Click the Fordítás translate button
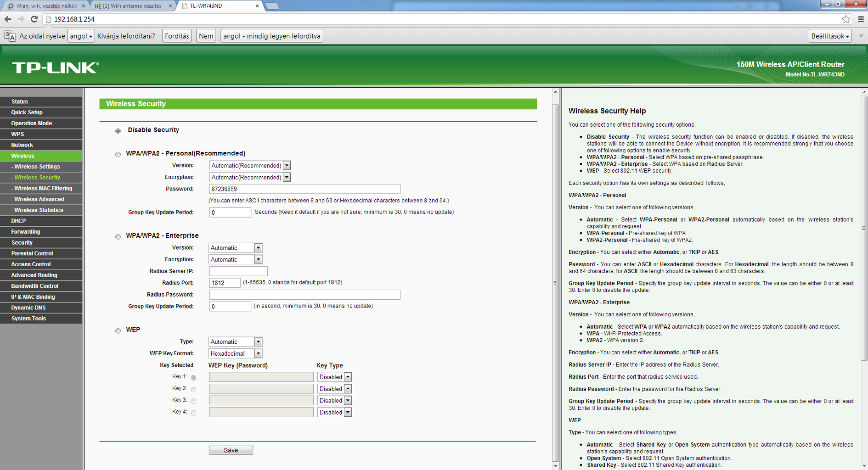This screenshot has height=470, width=868. pos(177,36)
